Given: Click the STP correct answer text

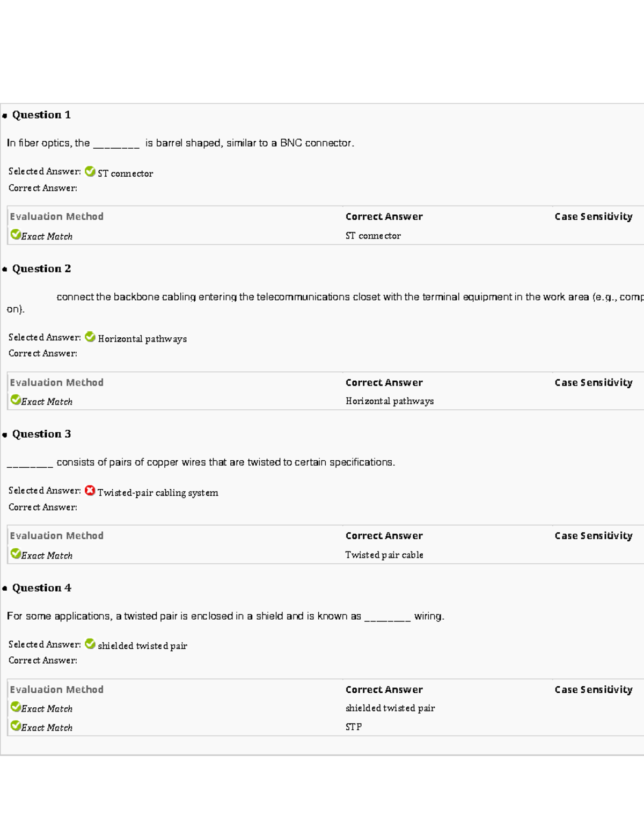Looking at the screenshot, I should tap(353, 727).
